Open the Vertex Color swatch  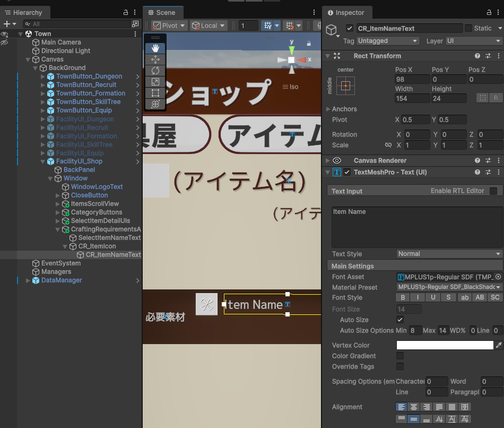[x=445, y=345]
